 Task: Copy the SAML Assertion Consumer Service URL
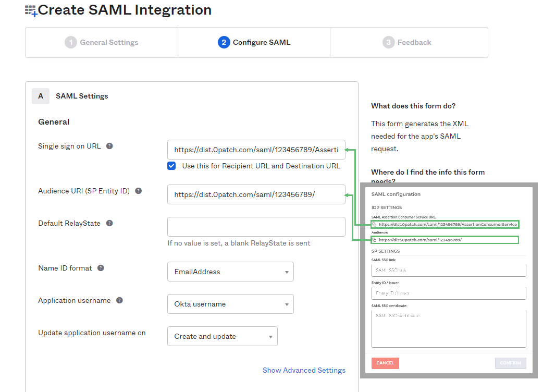(374, 225)
